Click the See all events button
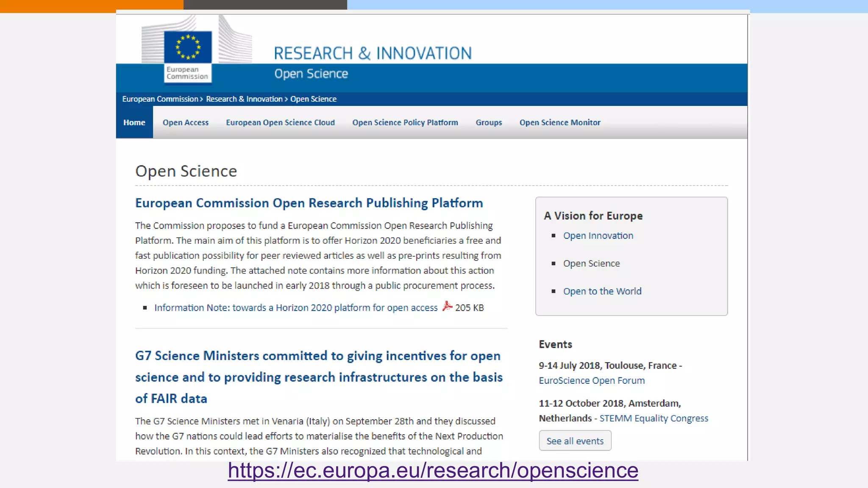This screenshot has height=488, width=868. [x=575, y=441]
